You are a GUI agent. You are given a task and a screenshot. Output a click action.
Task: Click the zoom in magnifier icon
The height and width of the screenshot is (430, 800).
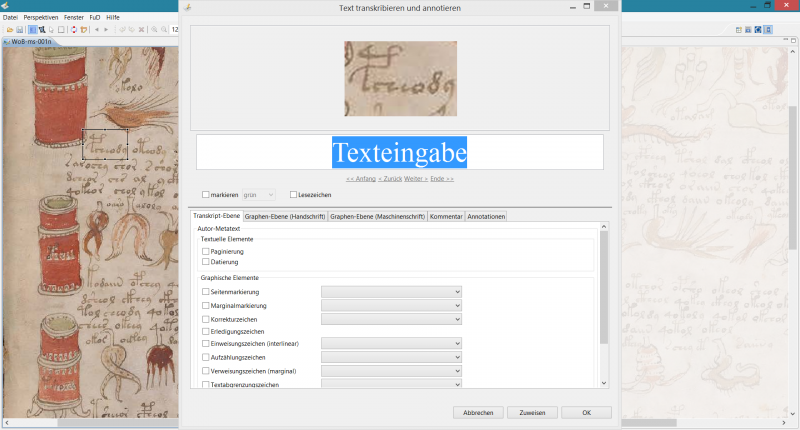154,30
